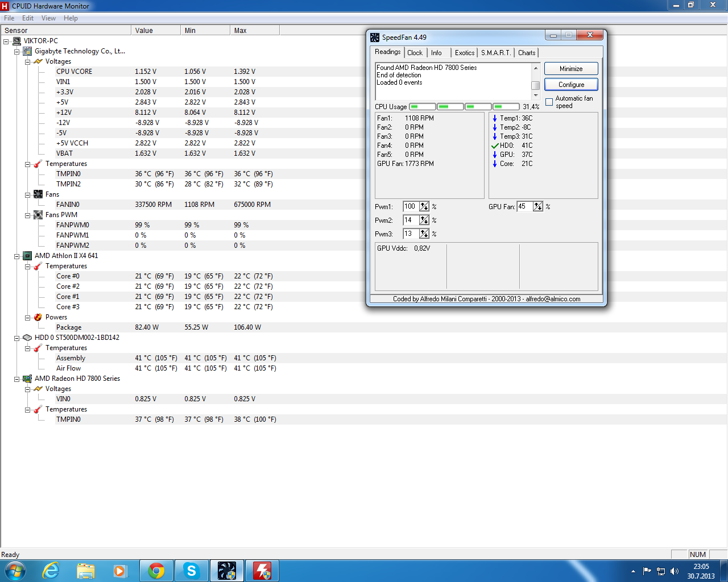Enable the Automatic fan speed checkbox

(549, 102)
